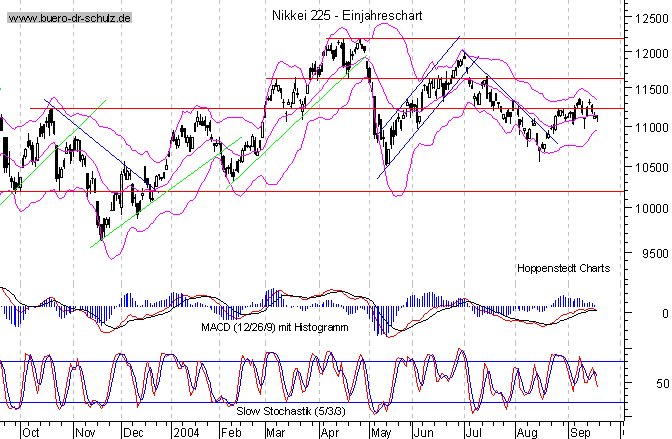The width and height of the screenshot is (672, 439).
Task: Click the 11000 price axis label
Action: pos(647,127)
